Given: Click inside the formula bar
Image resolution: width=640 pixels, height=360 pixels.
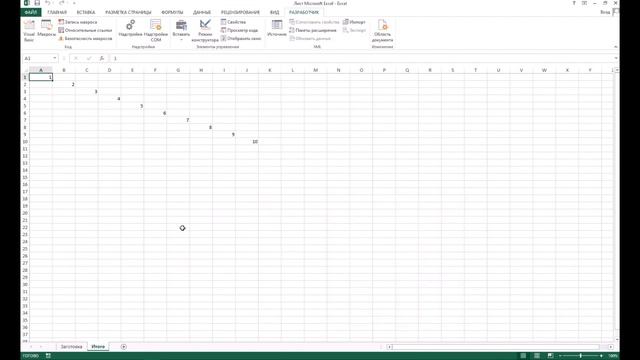Looking at the screenshot, I should pyautogui.click(x=361, y=58).
